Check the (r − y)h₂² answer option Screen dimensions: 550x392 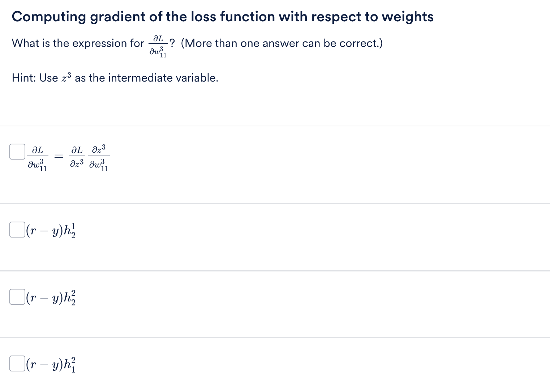pyautogui.click(x=17, y=297)
